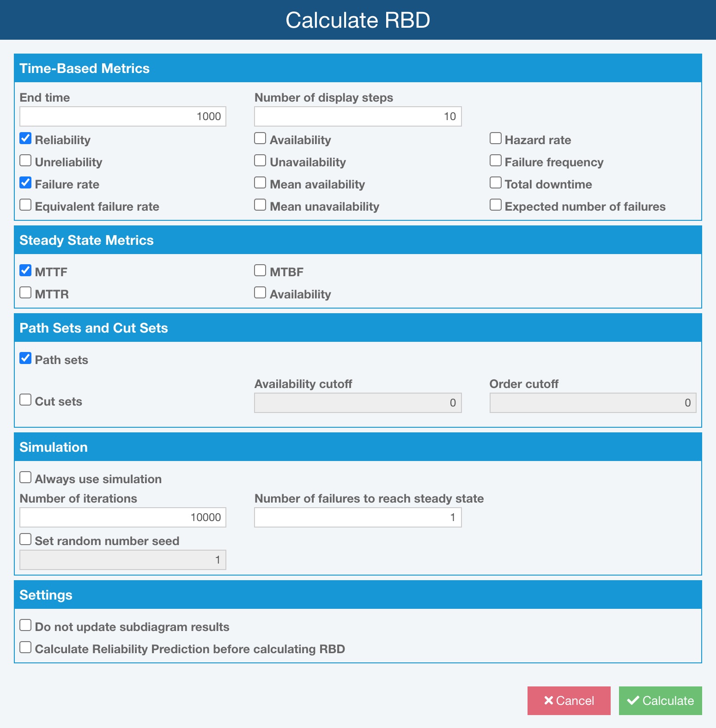
Task: Check Expected number of failures
Action: coord(496,205)
